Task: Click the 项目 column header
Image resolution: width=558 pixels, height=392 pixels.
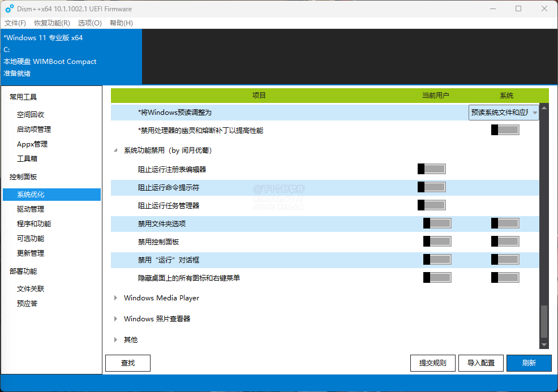Action: 259,96
